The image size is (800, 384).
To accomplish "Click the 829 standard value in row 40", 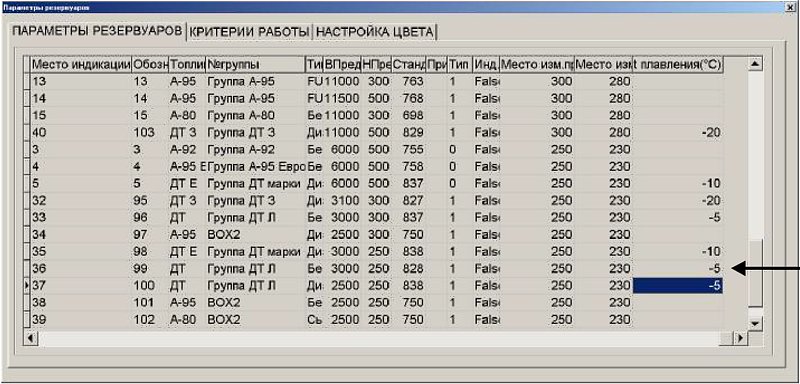I will click(x=409, y=133).
